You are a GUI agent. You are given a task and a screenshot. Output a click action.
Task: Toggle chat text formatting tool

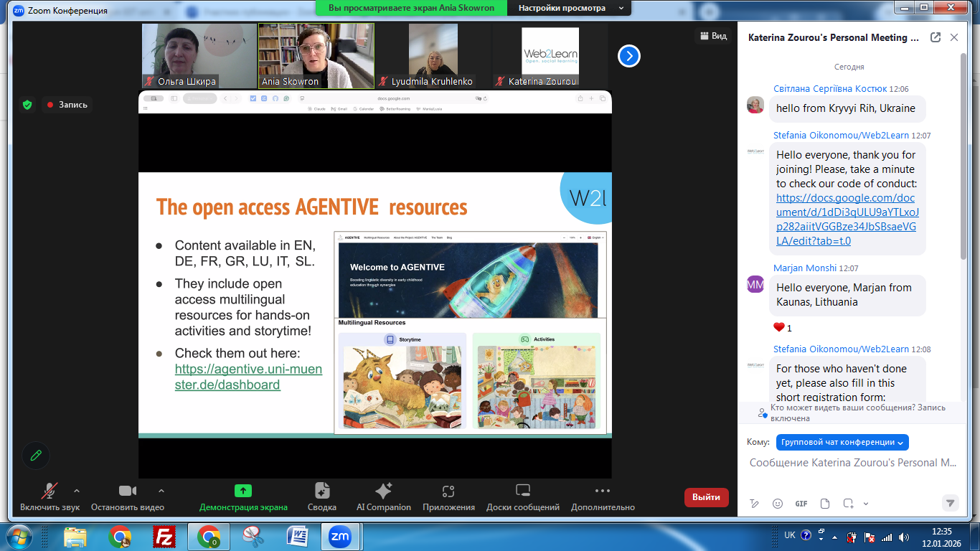point(754,504)
